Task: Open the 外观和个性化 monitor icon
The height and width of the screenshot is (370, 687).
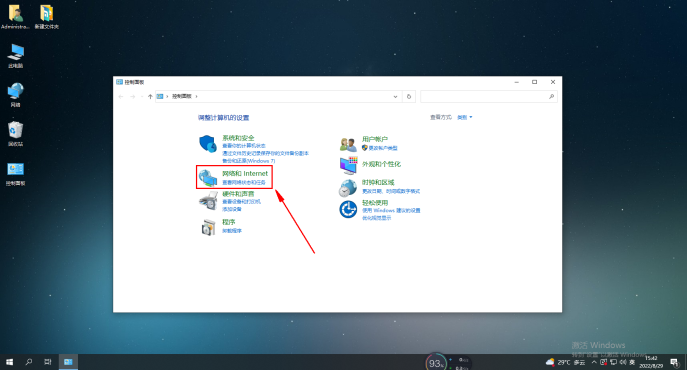Action: [x=348, y=165]
